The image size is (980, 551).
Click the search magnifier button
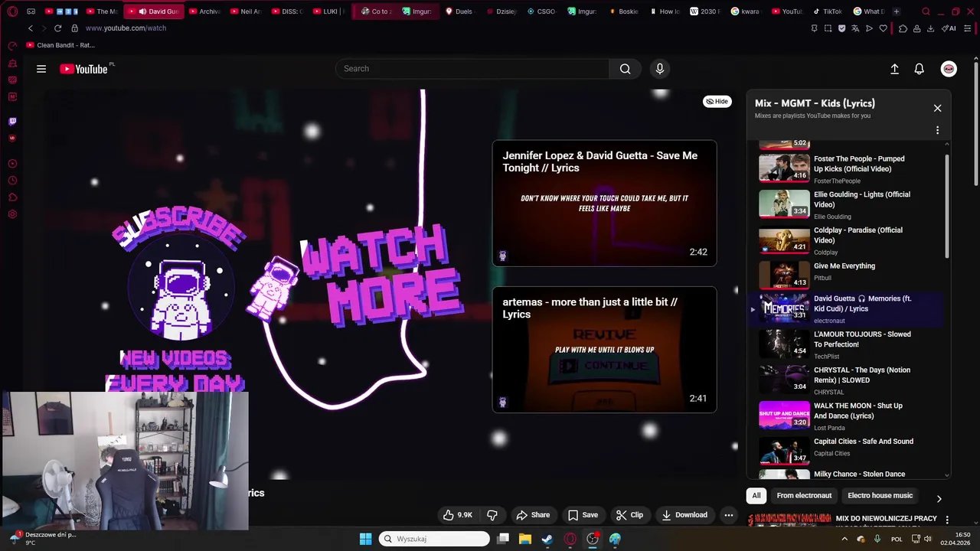pos(626,69)
